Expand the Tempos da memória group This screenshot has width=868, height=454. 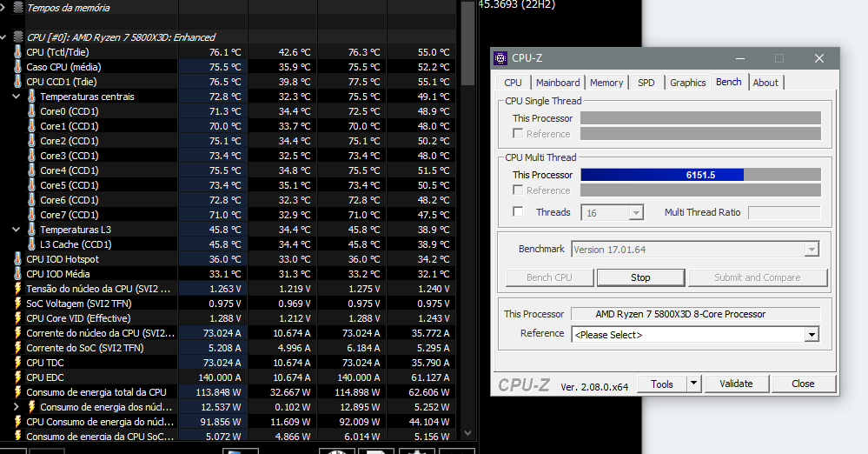(3, 8)
